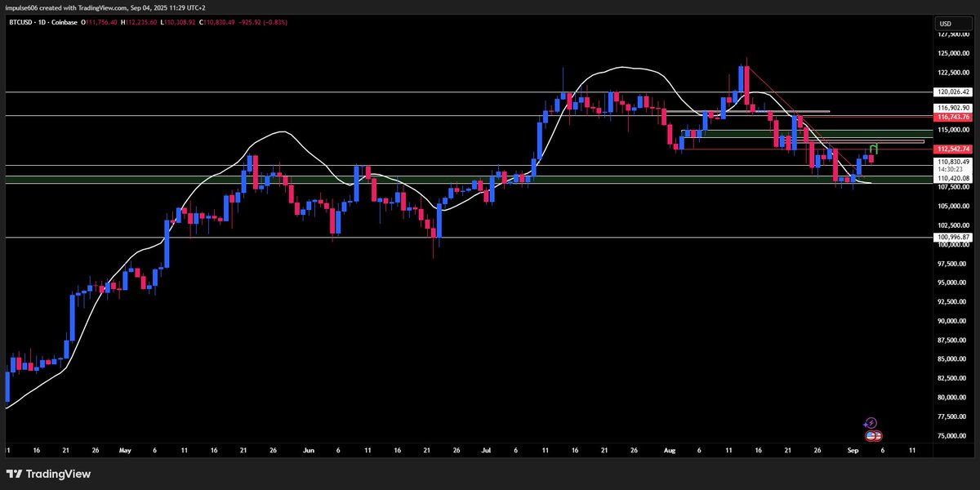This screenshot has width=980, height=490.
Task: Click the purple lightning event icon
Action: pos(871,422)
